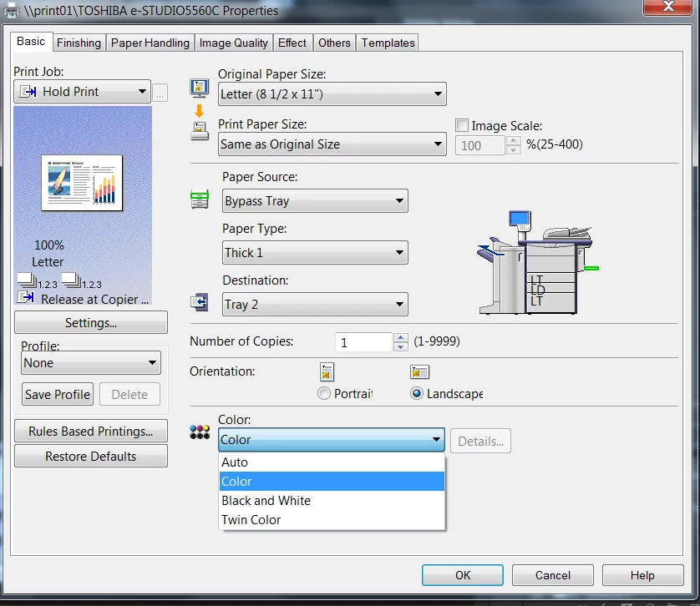Click the Print Paper Size printer icon
The width and height of the screenshot is (700, 606).
coord(200,131)
